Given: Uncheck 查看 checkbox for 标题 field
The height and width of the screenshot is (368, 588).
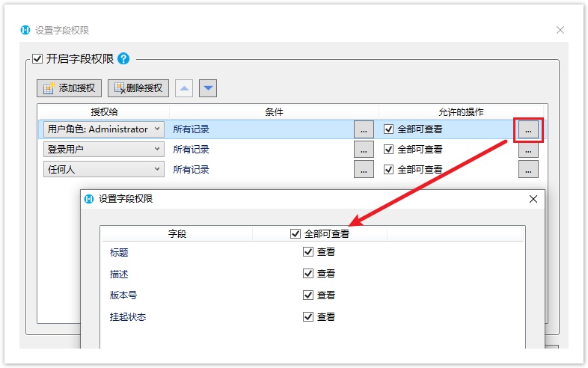Looking at the screenshot, I should pos(308,253).
